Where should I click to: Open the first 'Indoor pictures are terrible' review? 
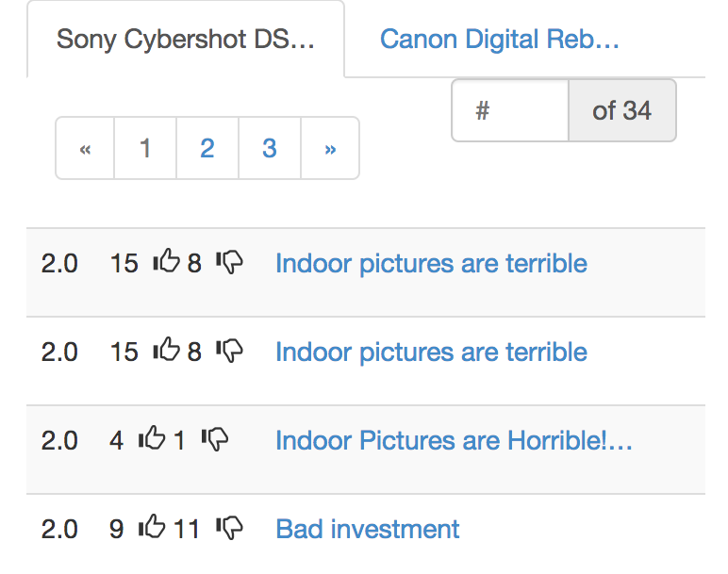click(431, 263)
